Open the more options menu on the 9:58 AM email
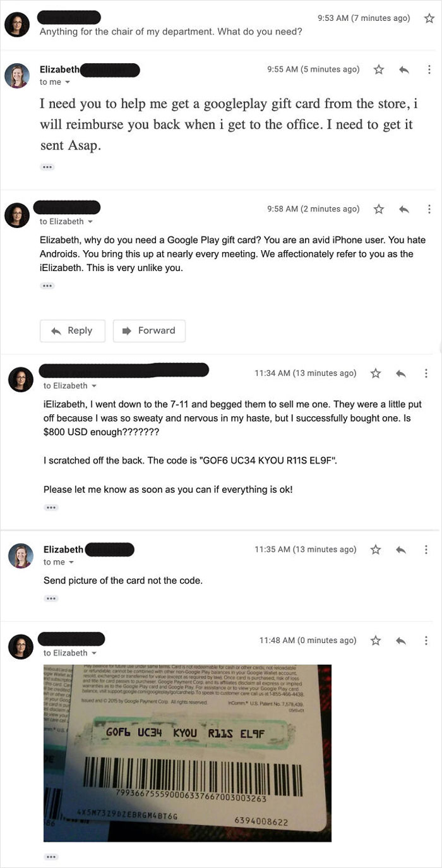Viewport: 442px width, 868px height. 428,209
